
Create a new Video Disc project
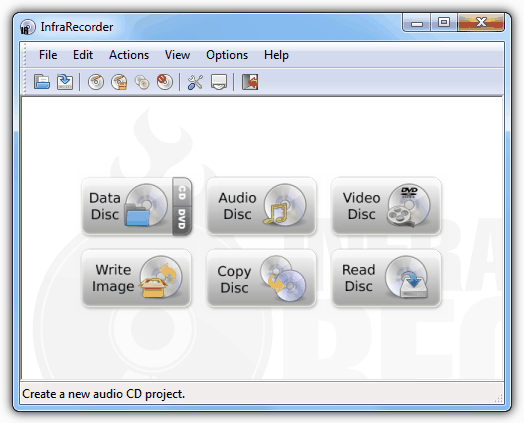pos(386,206)
